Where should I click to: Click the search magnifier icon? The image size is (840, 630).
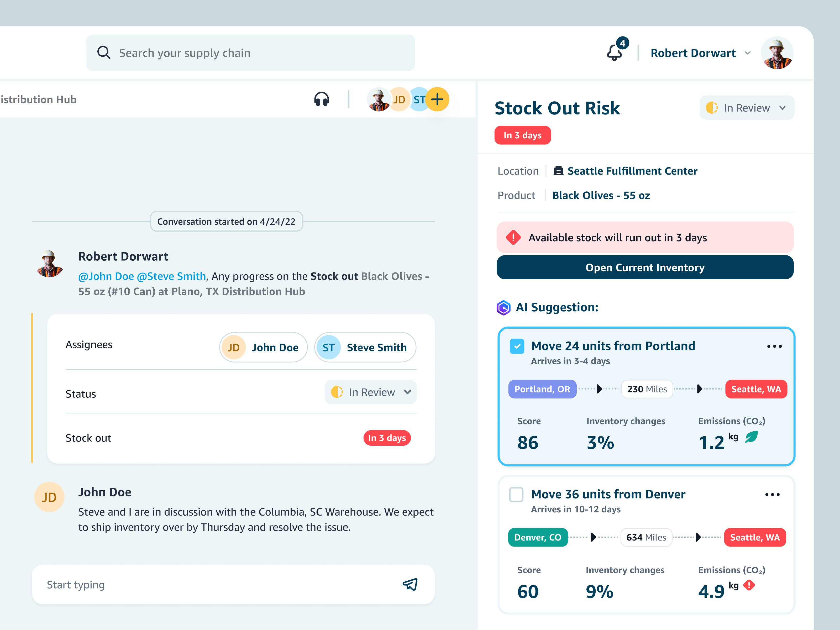click(x=104, y=53)
